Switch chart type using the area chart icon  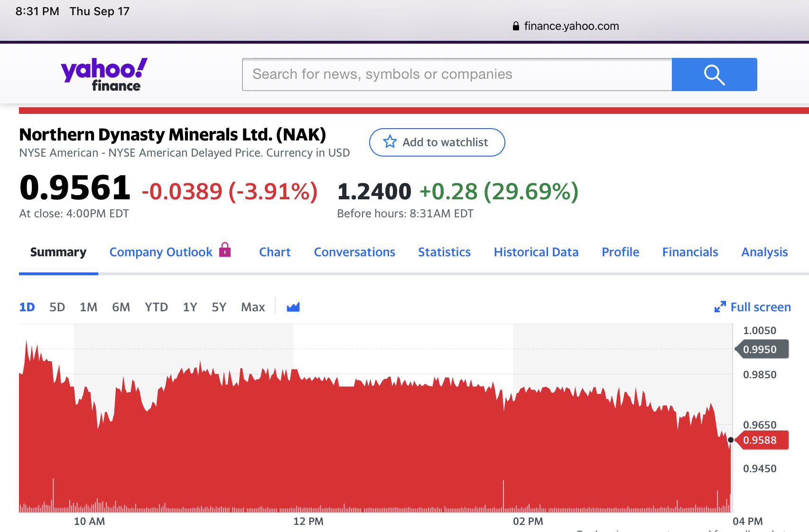point(293,307)
